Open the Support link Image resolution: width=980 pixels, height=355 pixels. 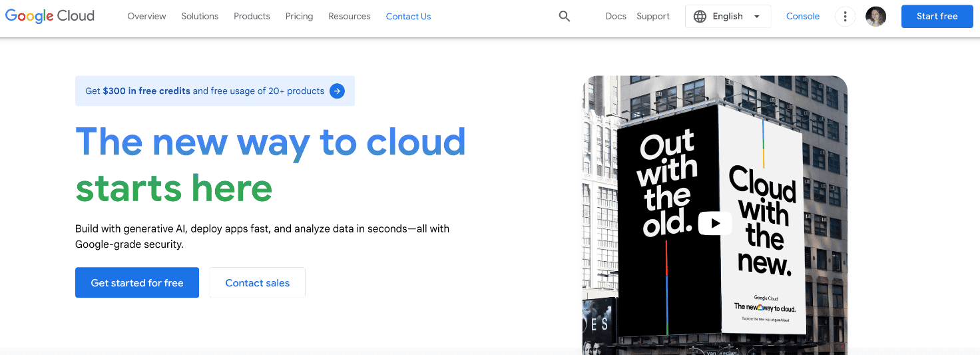point(653,17)
